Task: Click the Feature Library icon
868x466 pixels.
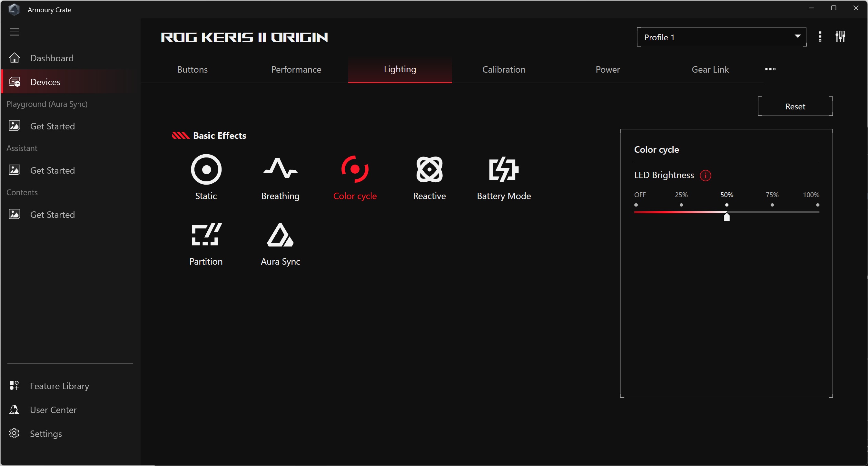Action: pyautogui.click(x=14, y=385)
